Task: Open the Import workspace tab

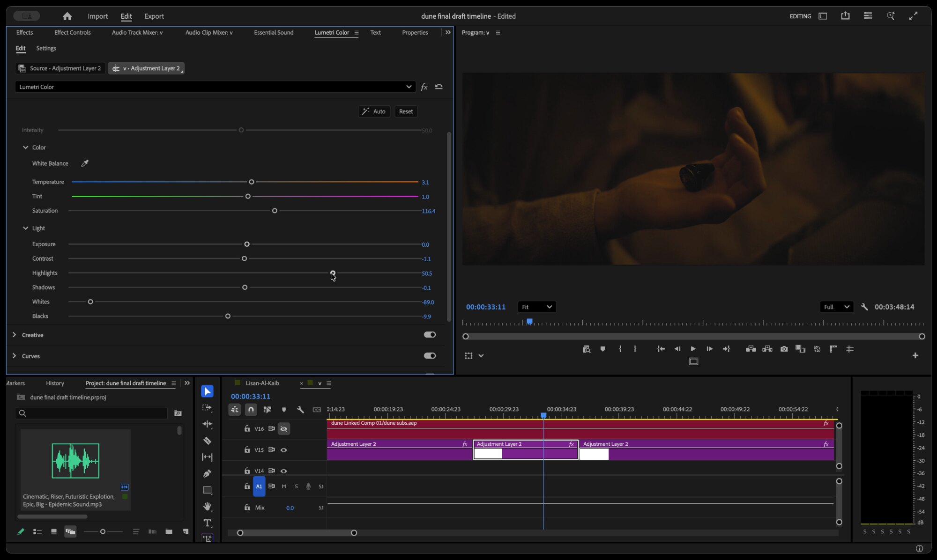Action: coord(97,16)
